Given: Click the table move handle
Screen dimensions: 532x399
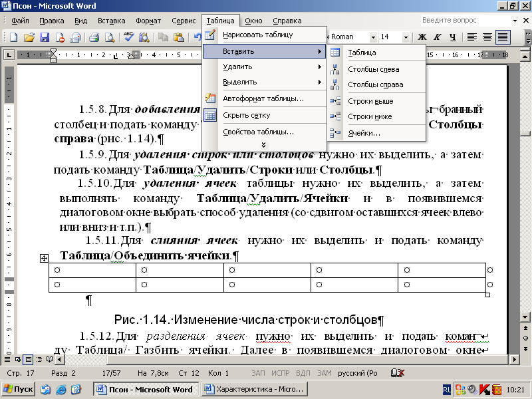Looking at the screenshot, I should [44, 259].
